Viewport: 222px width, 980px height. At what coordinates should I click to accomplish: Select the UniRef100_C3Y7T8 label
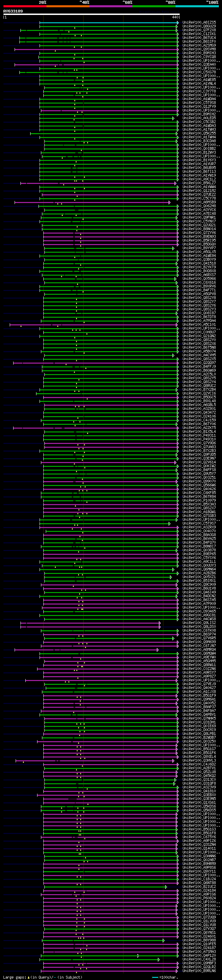tap(199, 92)
